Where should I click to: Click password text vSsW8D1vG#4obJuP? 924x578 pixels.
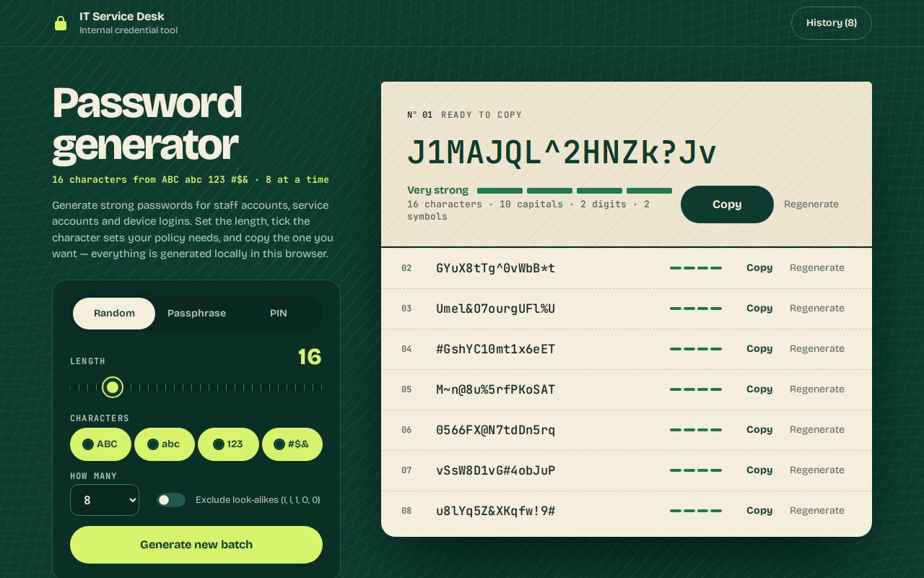[496, 470]
